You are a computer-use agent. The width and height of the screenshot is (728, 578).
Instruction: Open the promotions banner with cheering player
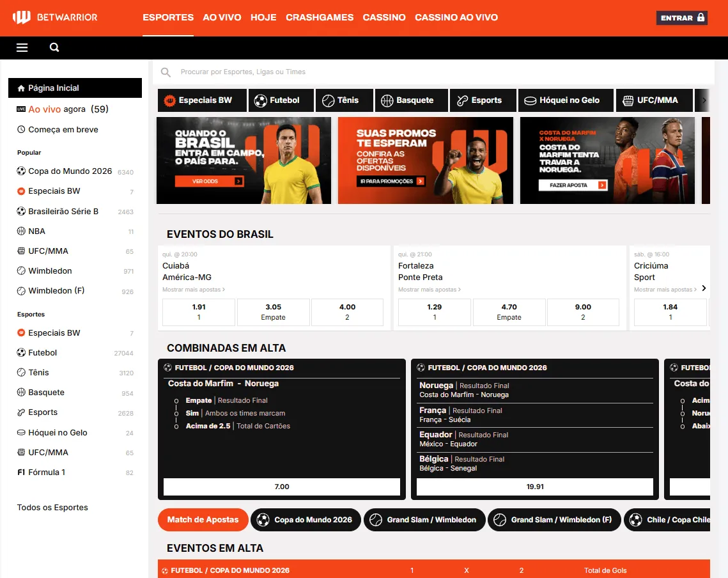pos(425,160)
